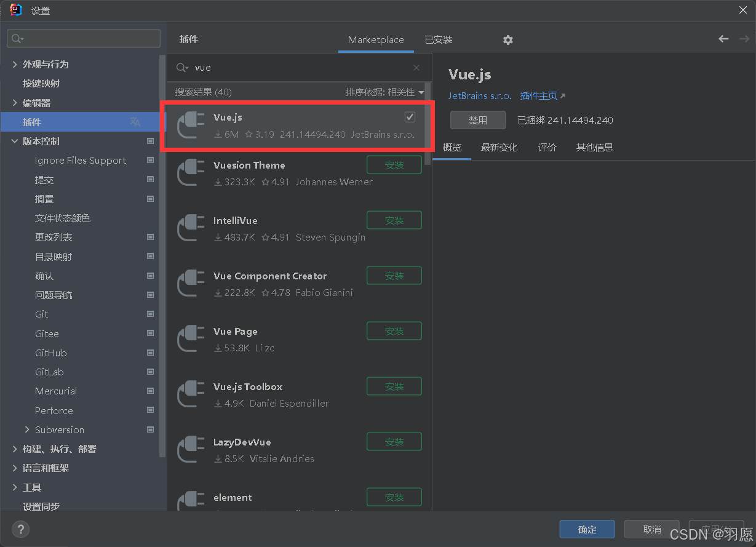Open the plugin settings gear icon
The image size is (756, 547).
(x=507, y=39)
